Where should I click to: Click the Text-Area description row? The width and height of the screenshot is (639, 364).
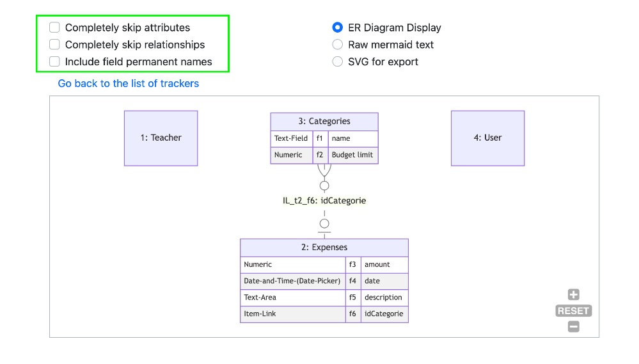point(324,297)
